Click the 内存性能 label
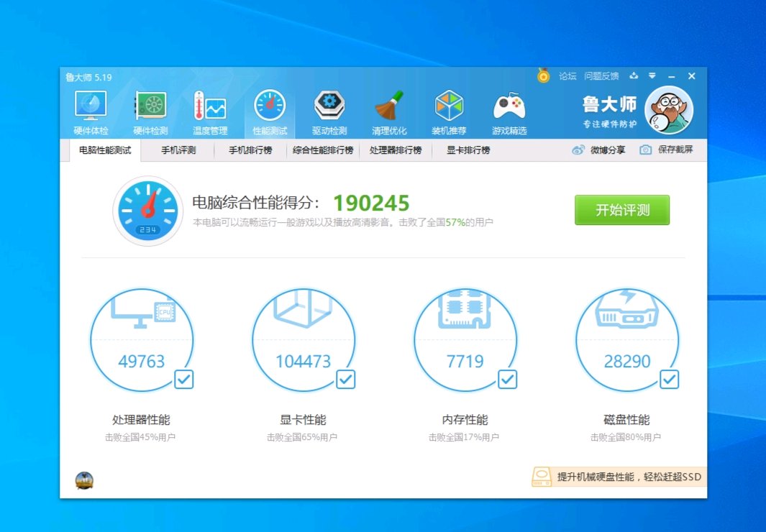This screenshot has width=766, height=532. pyautogui.click(x=465, y=420)
